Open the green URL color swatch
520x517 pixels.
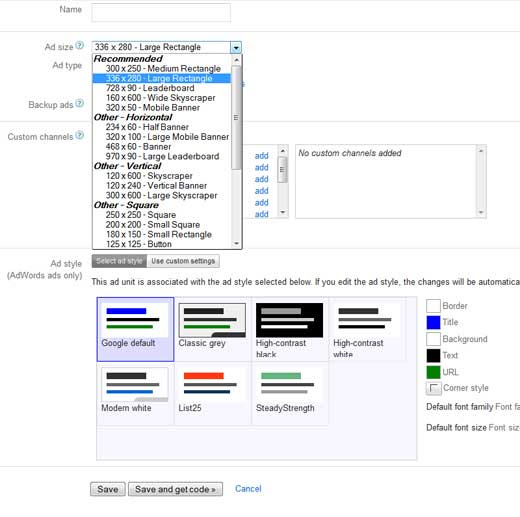click(x=433, y=372)
